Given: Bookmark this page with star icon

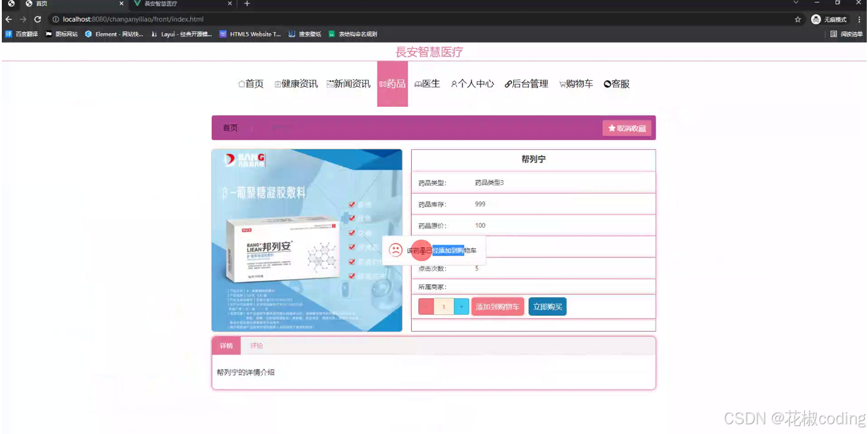Looking at the screenshot, I should click(x=798, y=19).
